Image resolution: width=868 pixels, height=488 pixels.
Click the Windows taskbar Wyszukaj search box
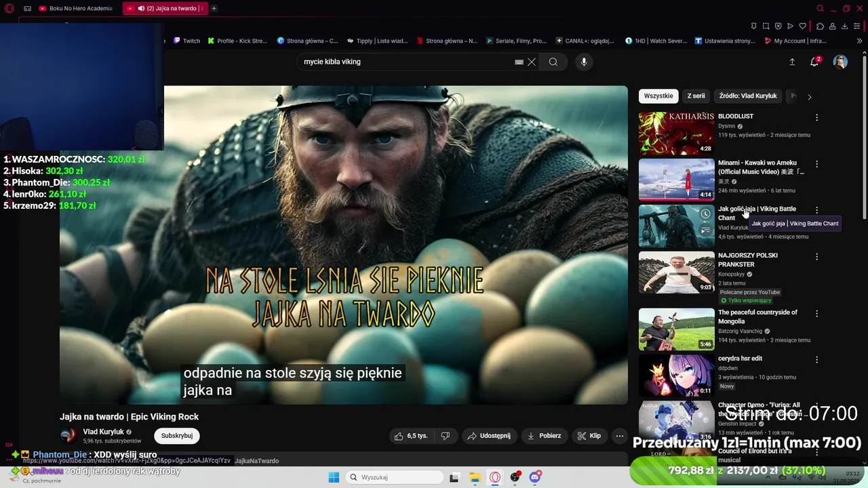click(395, 477)
